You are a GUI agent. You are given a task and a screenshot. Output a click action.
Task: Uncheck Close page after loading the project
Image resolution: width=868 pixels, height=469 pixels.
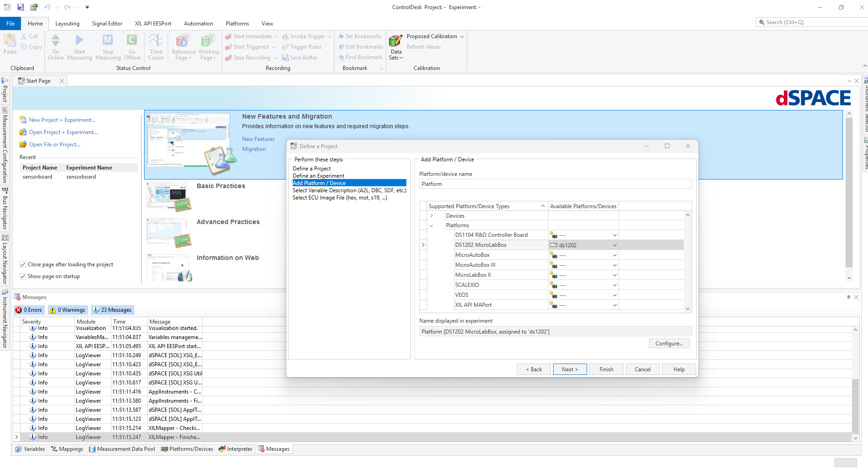[x=23, y=264]
